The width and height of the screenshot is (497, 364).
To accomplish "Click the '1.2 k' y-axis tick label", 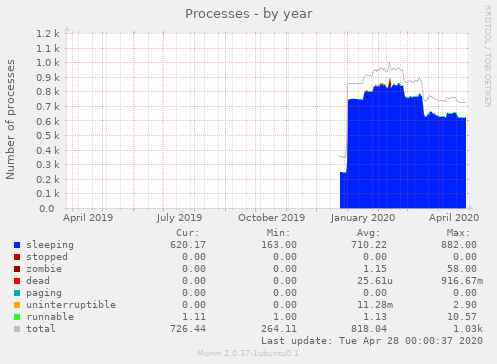I will click(x=48, y=33).
